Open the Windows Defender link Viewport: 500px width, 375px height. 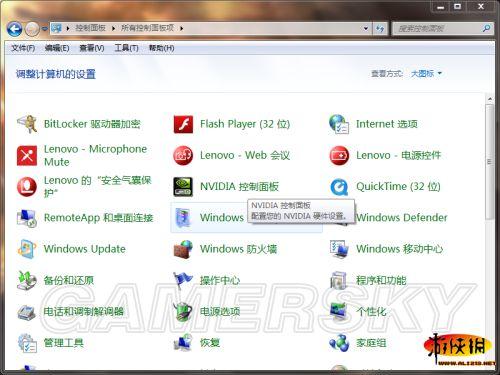402,218
